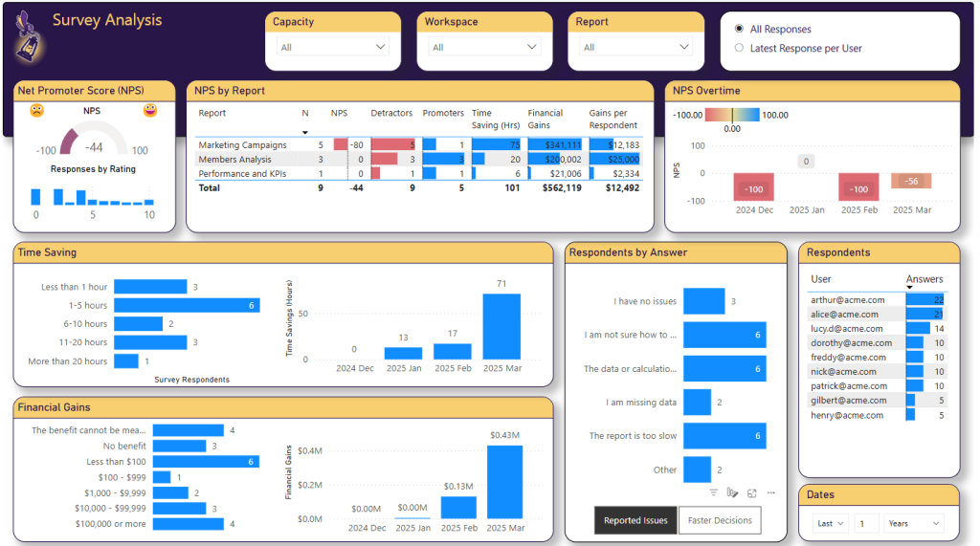980x546 pixels.
Task: Open the Capacity dropdown
Action: point(332,47)
